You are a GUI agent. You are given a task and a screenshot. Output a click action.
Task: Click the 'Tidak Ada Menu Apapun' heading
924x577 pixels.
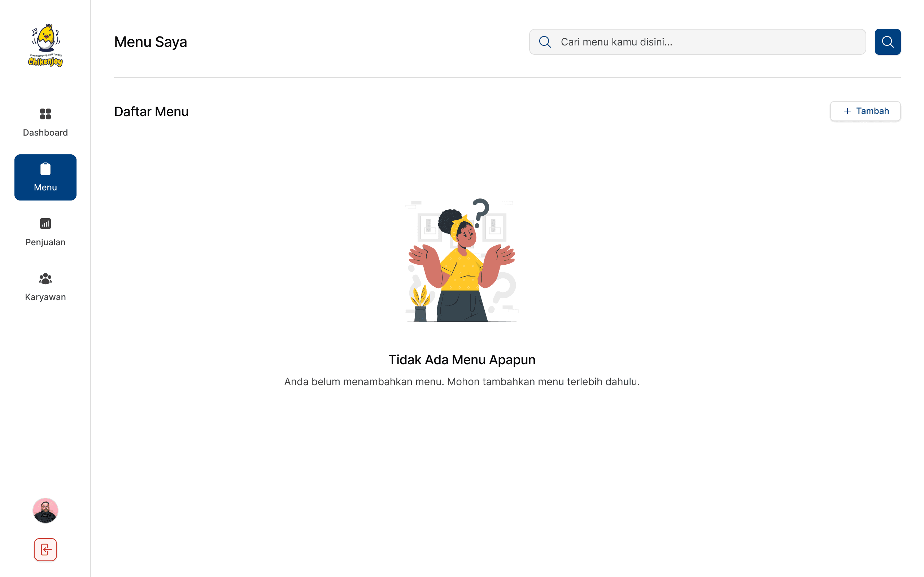click(462, 360)
